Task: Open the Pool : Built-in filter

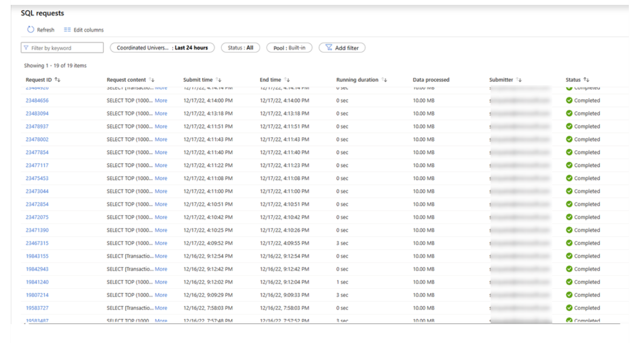Action: [289, 48]
